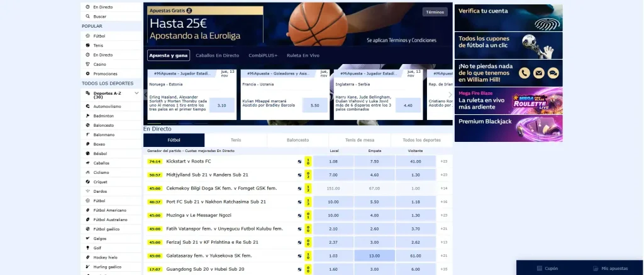This screenshot has width=644, height=275.
Task: Open the Verifica tu cuenta banner
Action: 508,18
